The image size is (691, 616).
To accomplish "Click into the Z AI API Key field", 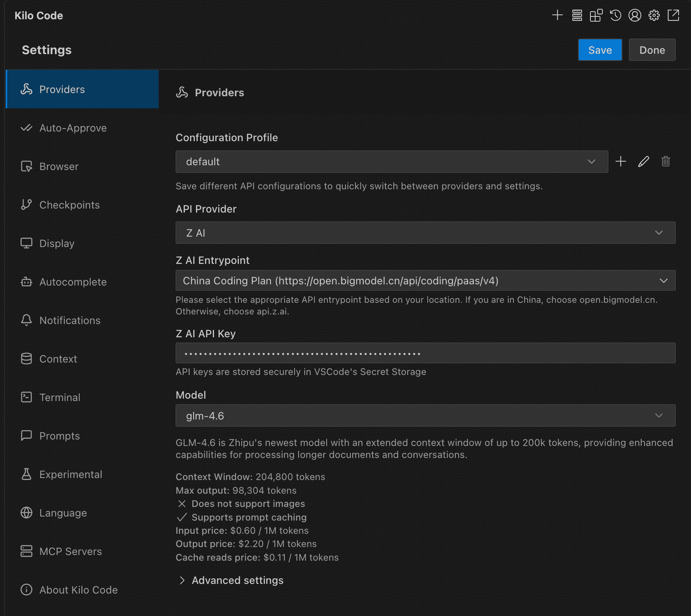I will (425, 353).
